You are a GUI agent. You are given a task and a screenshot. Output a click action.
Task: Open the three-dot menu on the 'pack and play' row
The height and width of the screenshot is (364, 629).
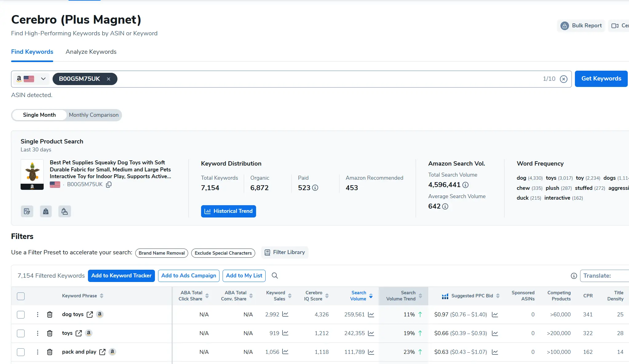pyautogui.click(x=38, y=352)
